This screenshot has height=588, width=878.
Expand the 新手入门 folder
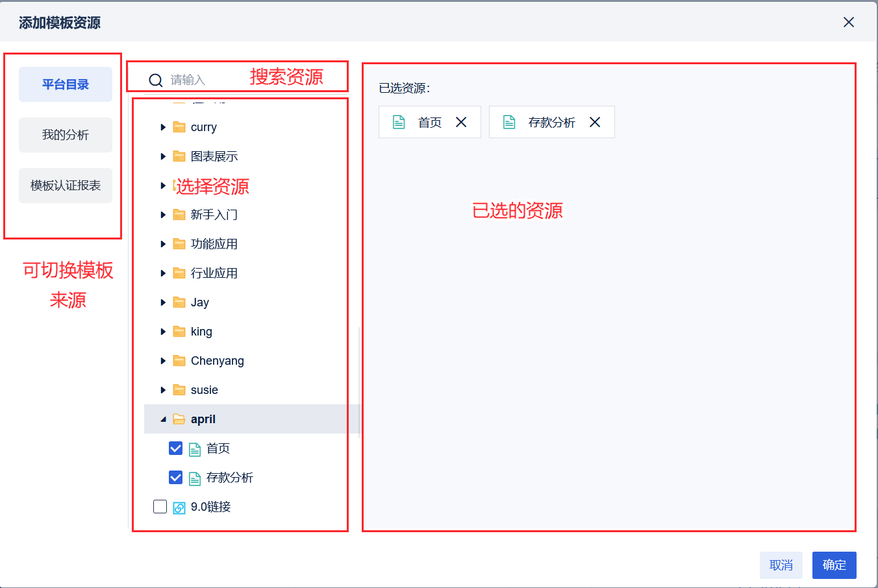tap(163, 215)
